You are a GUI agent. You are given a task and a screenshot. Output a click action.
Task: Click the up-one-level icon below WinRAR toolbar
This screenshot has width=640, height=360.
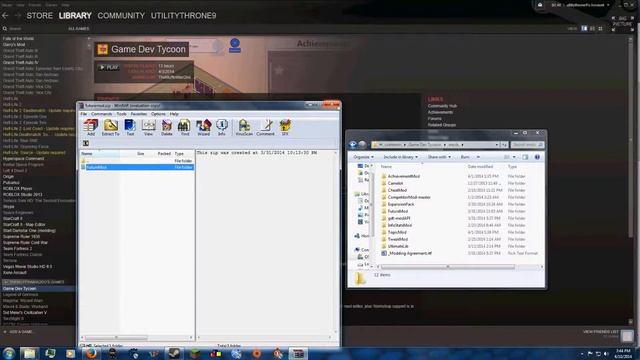[86, 143]
